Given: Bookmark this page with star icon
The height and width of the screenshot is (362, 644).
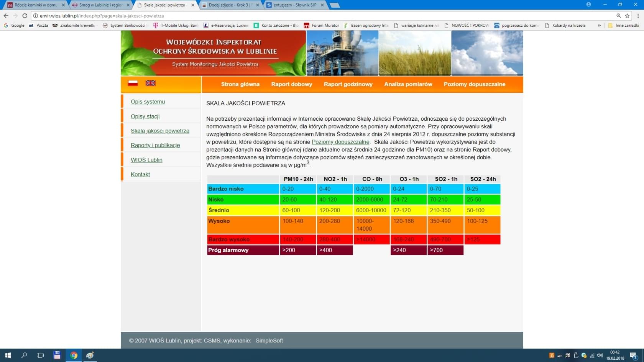Looking at the screenshot, I should pos(627,16).
